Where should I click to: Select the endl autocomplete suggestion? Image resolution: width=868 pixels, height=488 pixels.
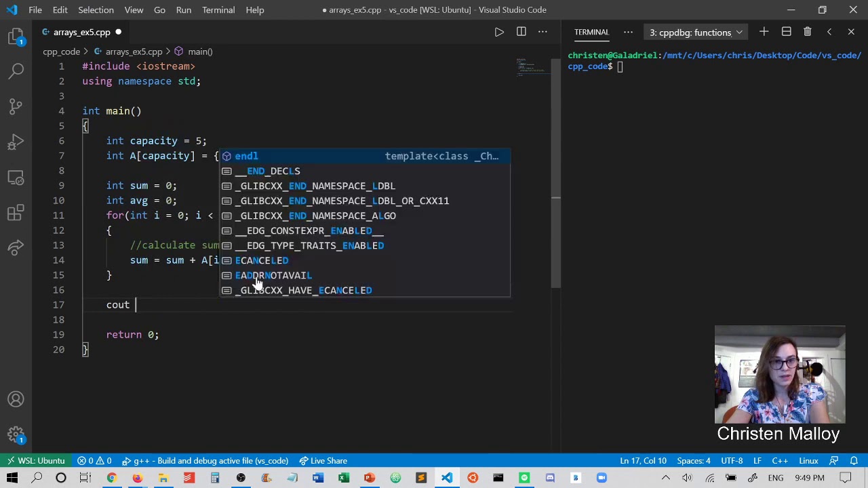pos(247,156)
